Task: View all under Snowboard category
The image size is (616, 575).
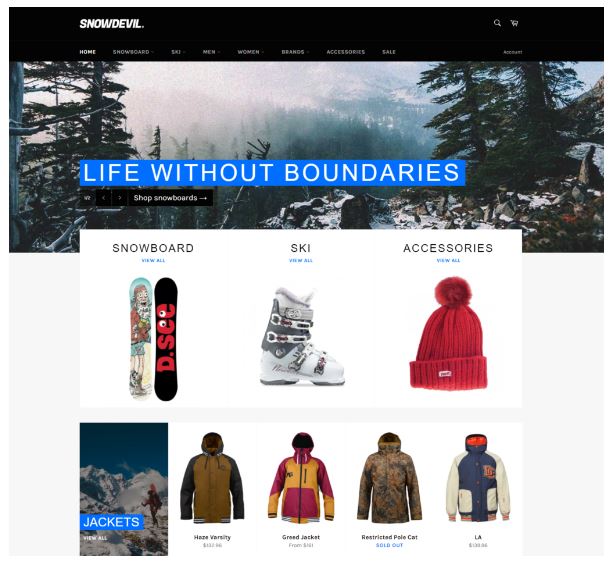Action: click(153, 260)
